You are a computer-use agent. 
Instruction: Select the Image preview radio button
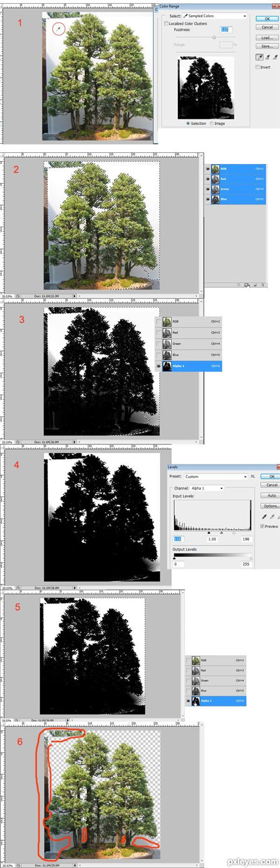pos(212,124)
